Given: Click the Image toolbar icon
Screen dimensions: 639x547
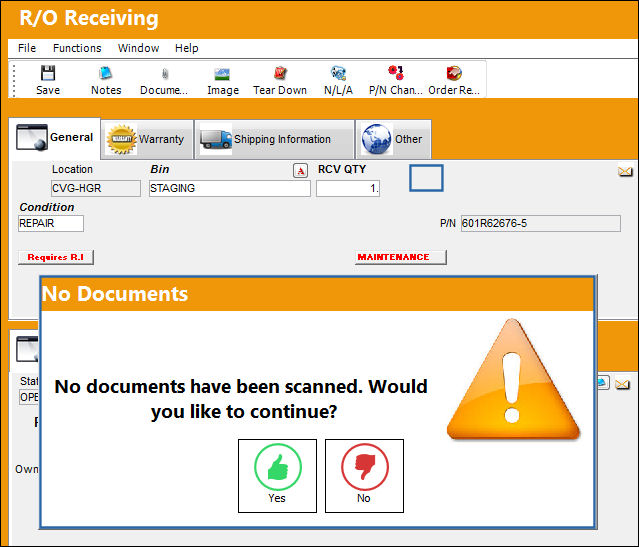Looking at the screenshot, I should pos(222,74).
